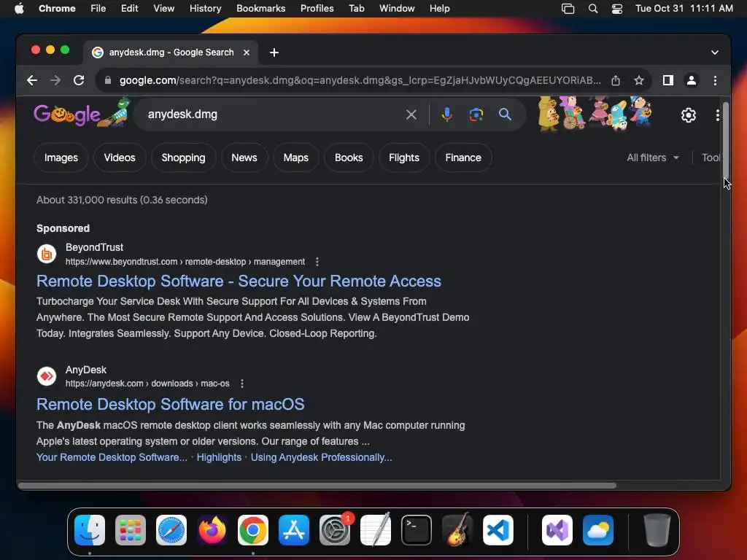Reload the page with the refresh icon
747x560 pixels.
pos(79,80)
